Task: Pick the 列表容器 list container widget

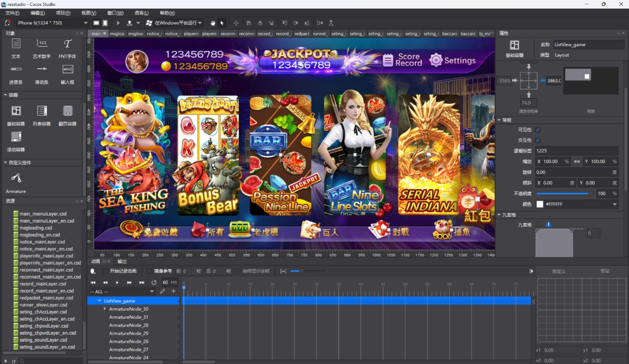Action: 42,115
